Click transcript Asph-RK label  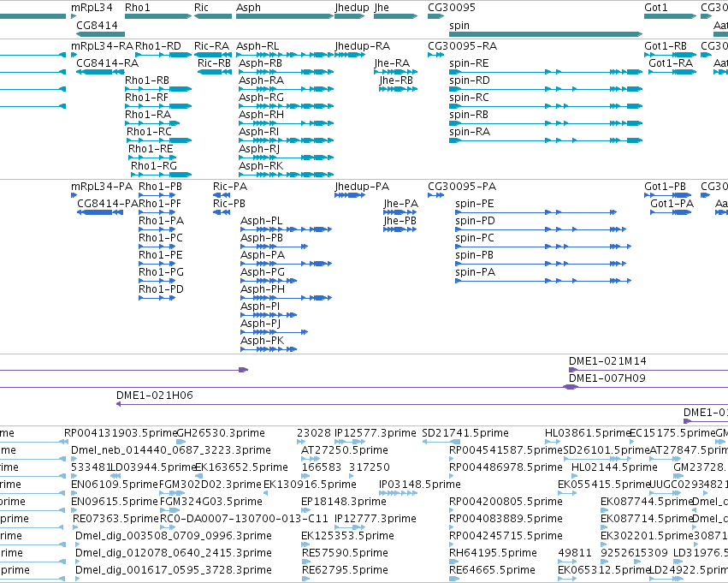pyautogui.click(x=261, y=166)
